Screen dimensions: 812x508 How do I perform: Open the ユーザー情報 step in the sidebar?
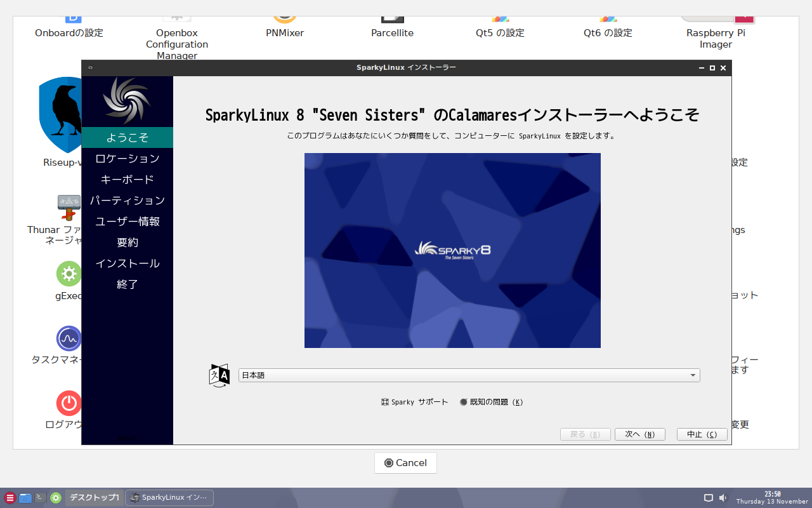pos(128,222)
